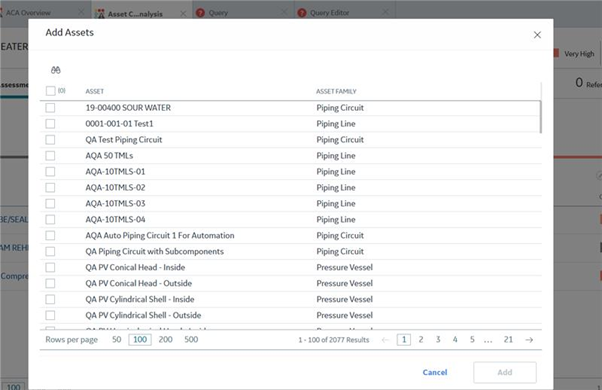Image resolution: width=602 pixels, height=390 pixels.
Task: Open the binoculars search icon
Action: coord(56,70)
